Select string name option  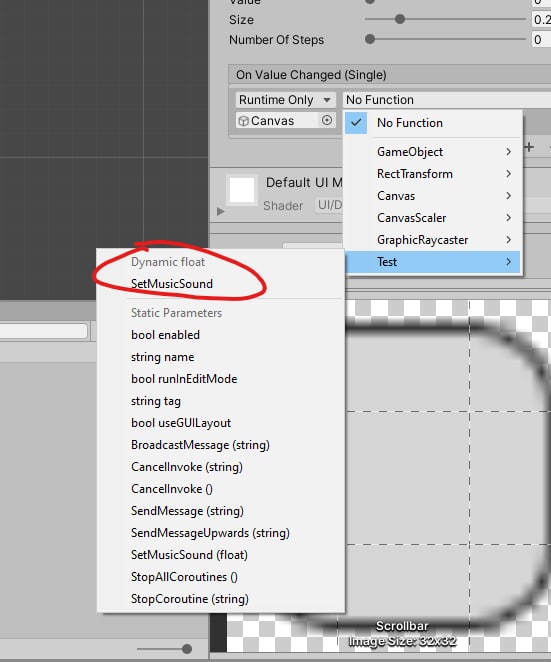(220, 357)
